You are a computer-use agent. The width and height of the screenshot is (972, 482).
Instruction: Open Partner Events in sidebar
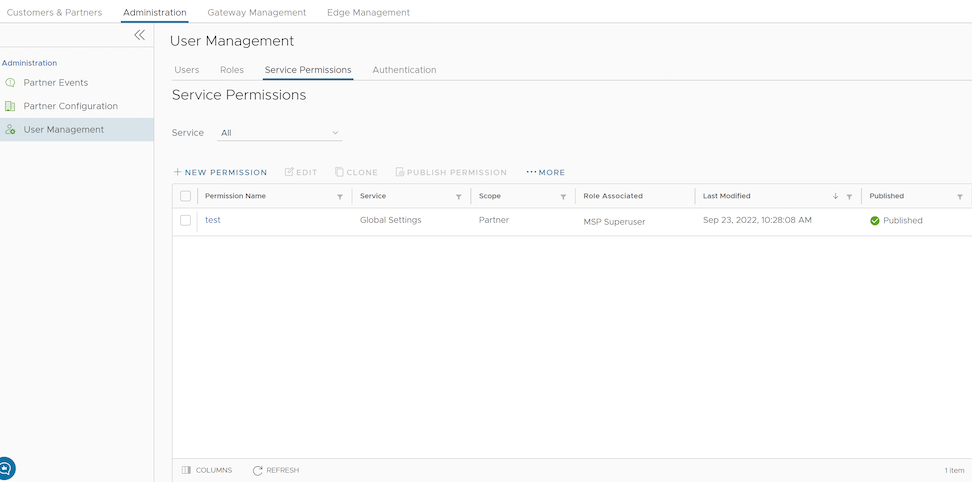click(x=55, y=83)
